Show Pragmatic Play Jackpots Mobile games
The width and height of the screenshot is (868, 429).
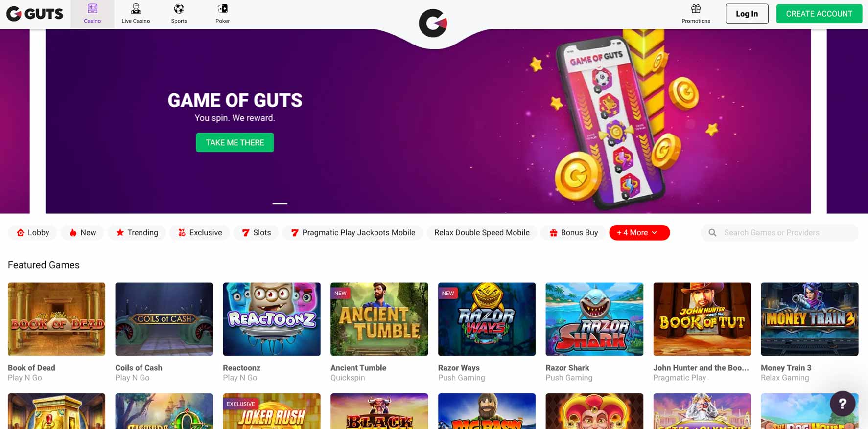coord(353,233)
